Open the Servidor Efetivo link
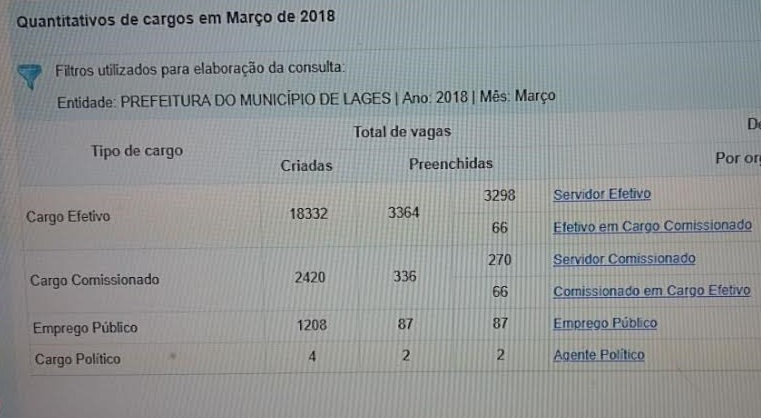The height and width of the screenshot is (418, 761). pos(601,194)
